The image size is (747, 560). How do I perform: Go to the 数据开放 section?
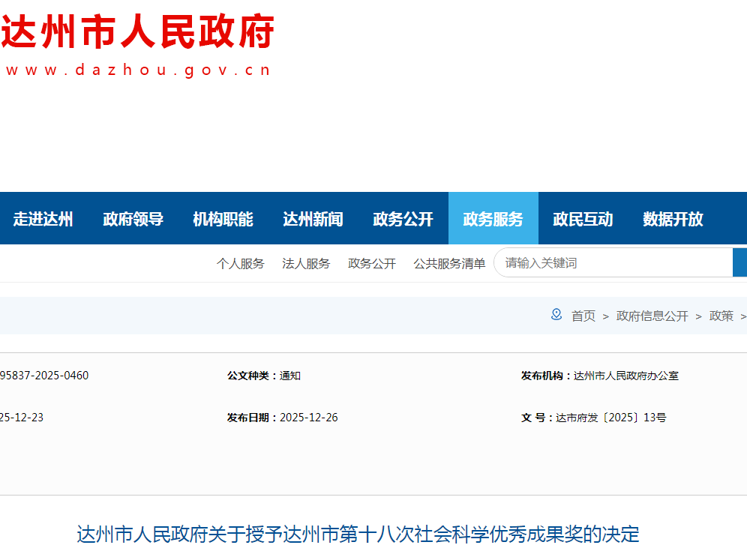point(673,219)
